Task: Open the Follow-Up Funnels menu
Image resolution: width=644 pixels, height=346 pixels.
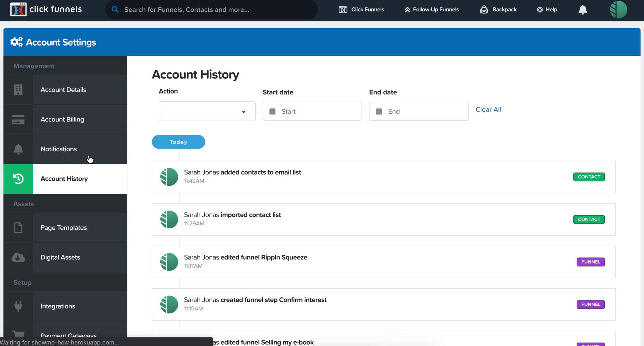Action: click(432, 9)
